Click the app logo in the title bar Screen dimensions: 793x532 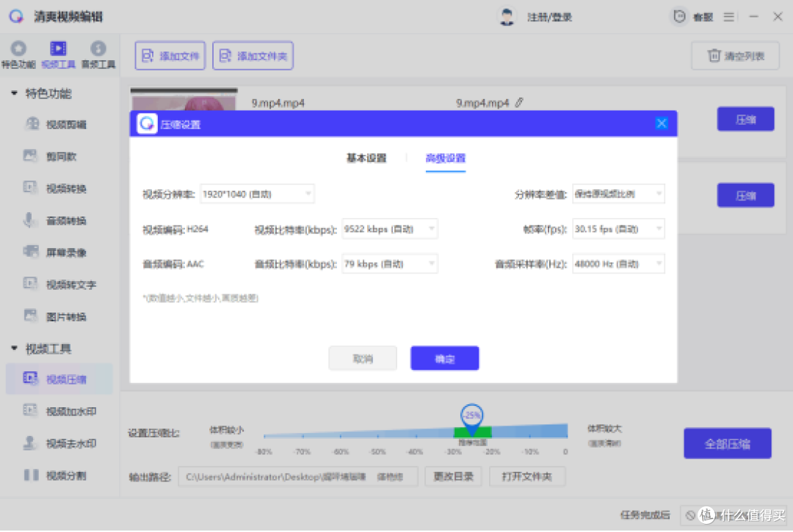coord(16,17)
